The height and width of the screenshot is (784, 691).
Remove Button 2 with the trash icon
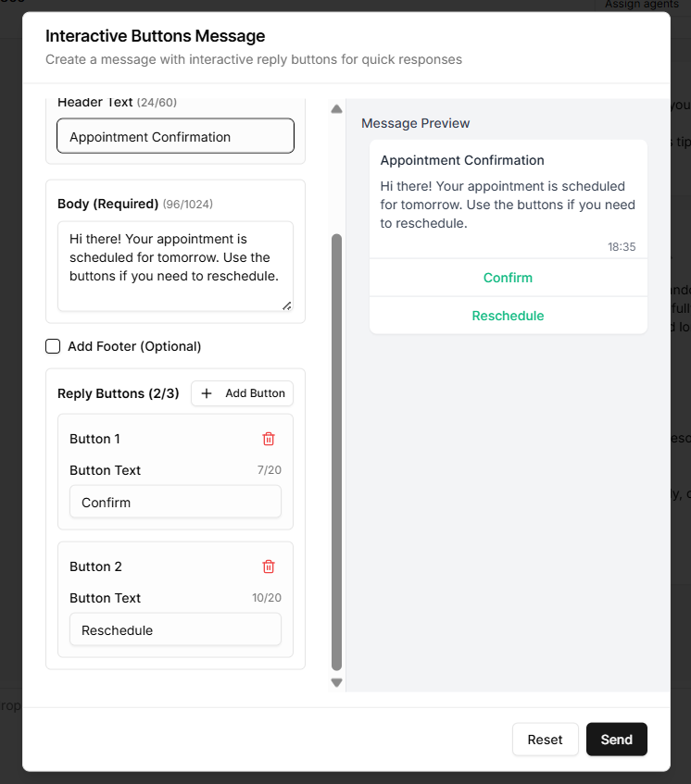point(269,566)
